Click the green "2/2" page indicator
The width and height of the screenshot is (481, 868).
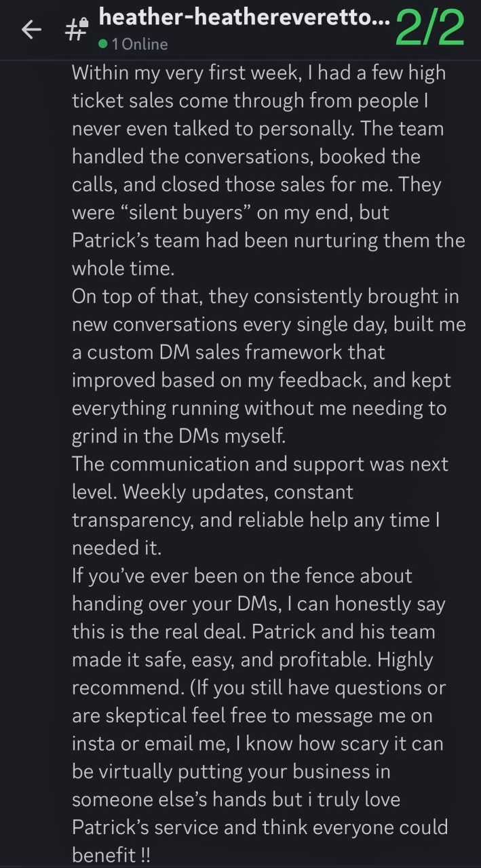pos(429,28)
